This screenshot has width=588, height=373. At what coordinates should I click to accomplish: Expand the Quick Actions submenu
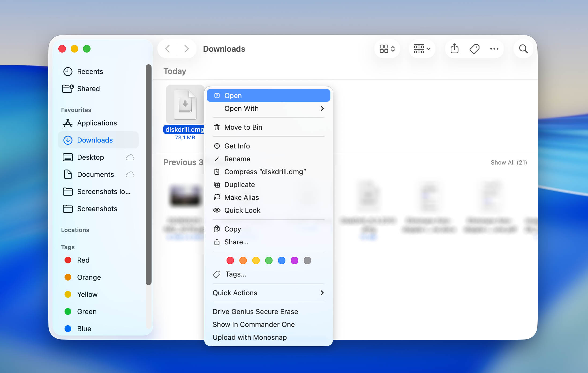click(268, 293)
